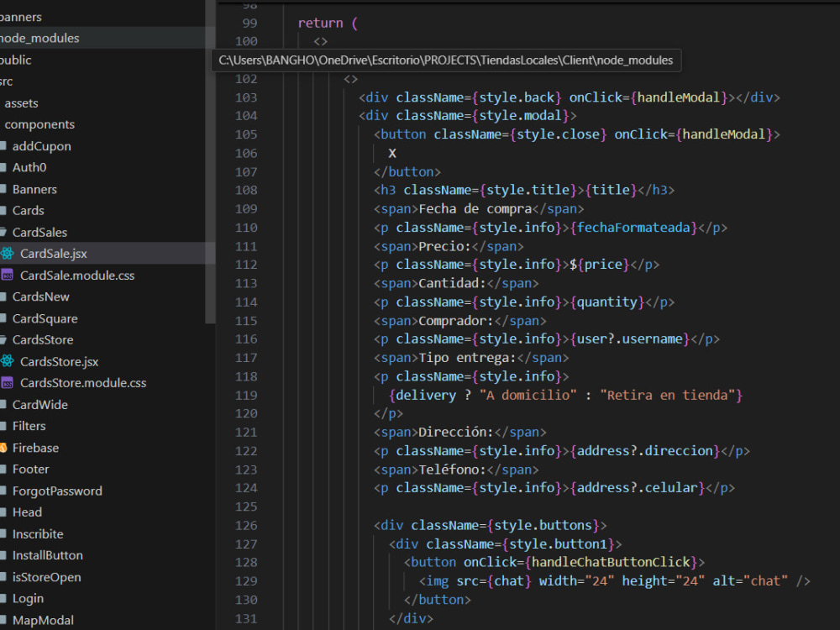Open the CardsStore.jsx file

(x=59, y=361)
